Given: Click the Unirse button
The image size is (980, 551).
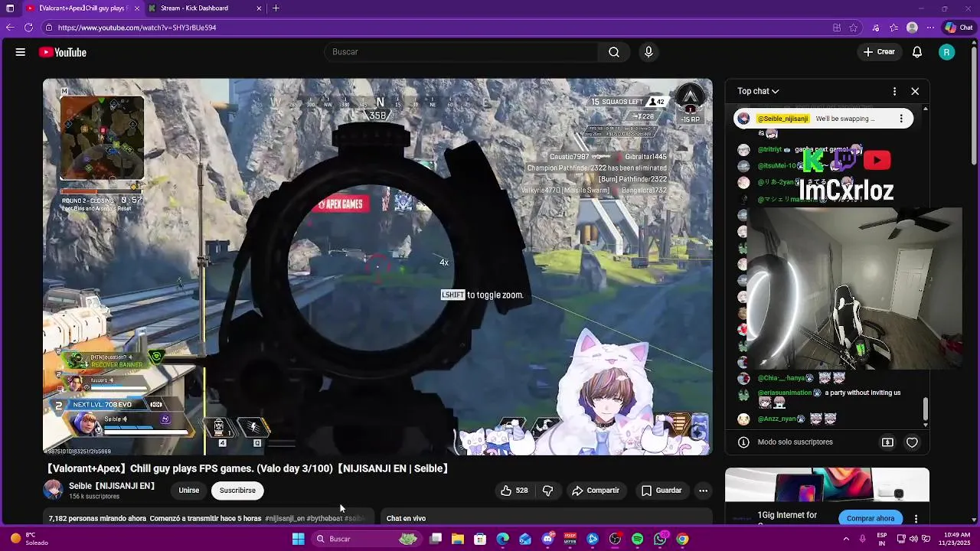Looking at the screenshot, I should 189,491.
